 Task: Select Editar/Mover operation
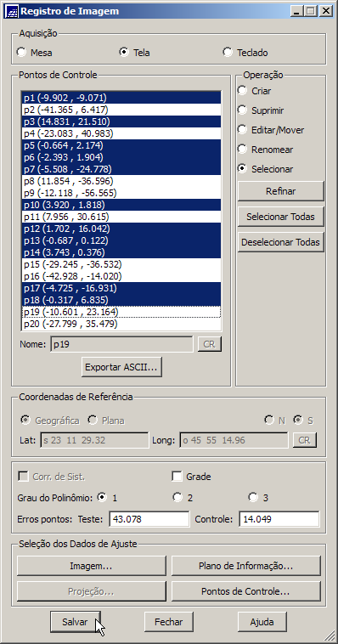[242, 130]
